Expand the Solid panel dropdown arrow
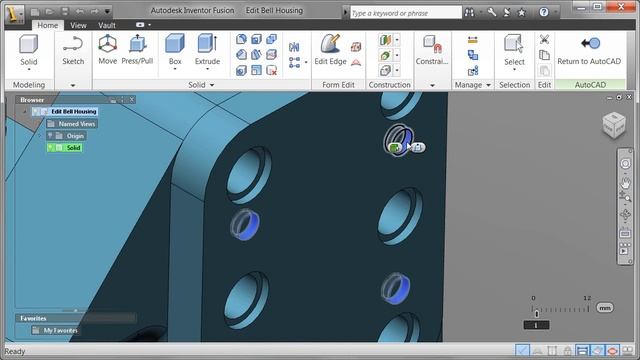This screenshot has width=640, height=360. (212, 85)
